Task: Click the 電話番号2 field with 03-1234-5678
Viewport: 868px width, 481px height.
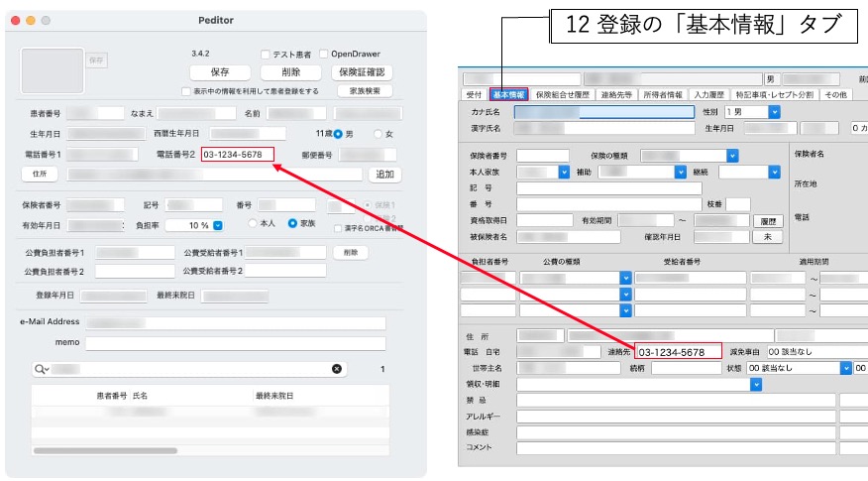Action: tap(236, 155)
